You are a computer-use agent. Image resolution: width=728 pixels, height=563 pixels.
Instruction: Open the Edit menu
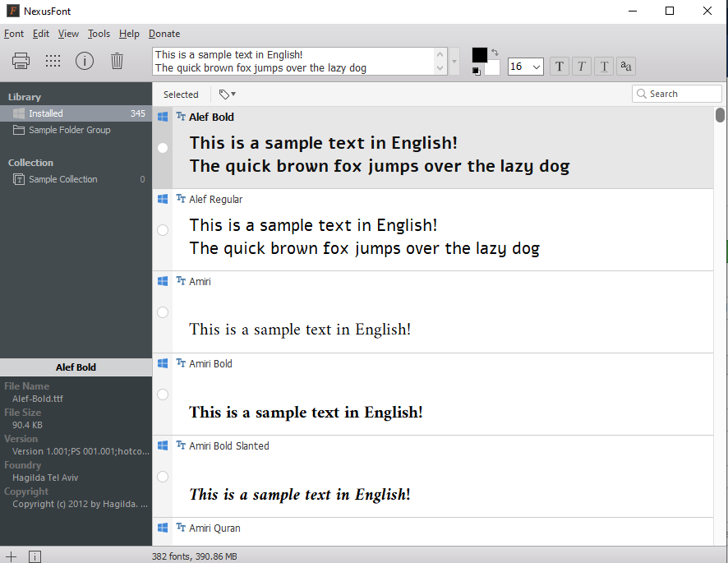pyautogui.click(x=41, y=34)
